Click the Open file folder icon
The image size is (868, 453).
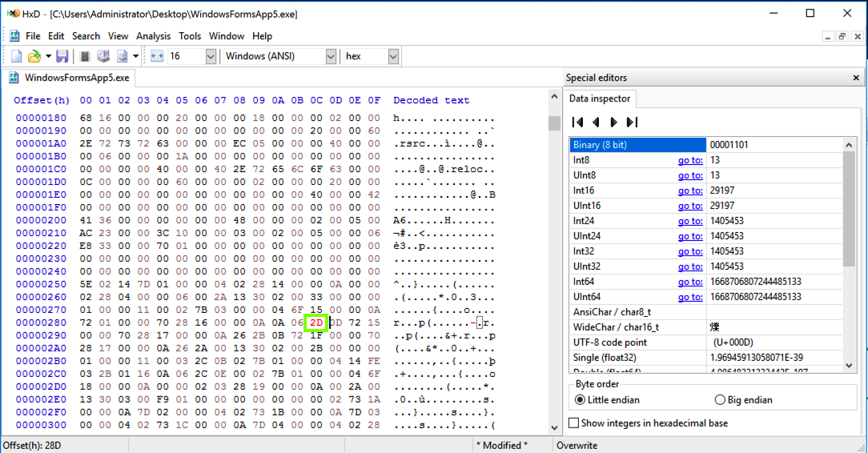(34, 56)
